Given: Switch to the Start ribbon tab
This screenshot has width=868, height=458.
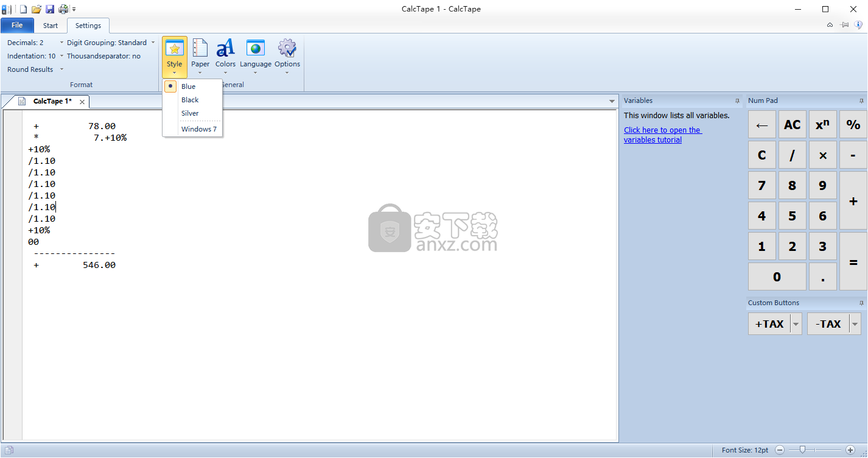Looking at the screenshot, I should 51,26.
